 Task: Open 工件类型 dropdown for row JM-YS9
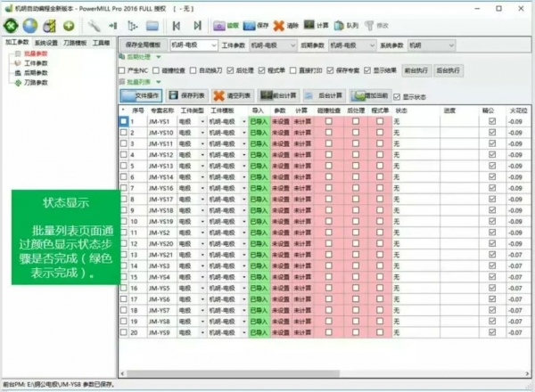coord(202,332)
